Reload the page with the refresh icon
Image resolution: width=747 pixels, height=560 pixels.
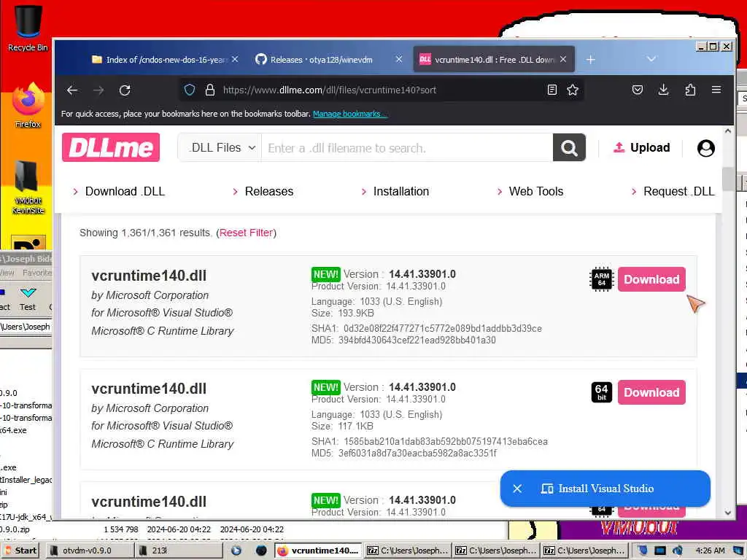coord(125,90)
